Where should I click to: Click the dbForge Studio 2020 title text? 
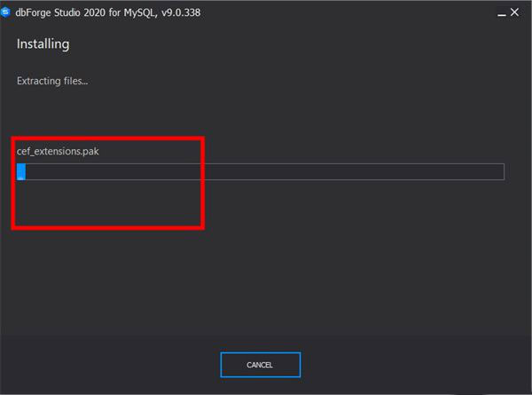(108, 13)
